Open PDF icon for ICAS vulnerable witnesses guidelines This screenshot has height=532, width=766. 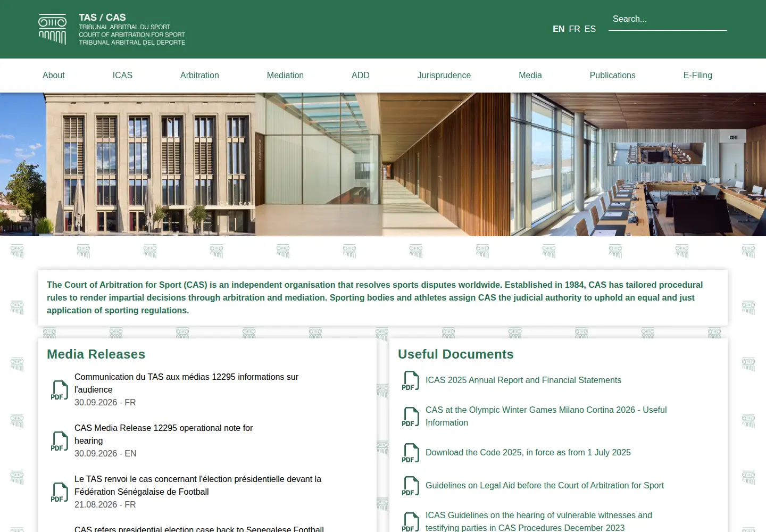tap(411, 522)
